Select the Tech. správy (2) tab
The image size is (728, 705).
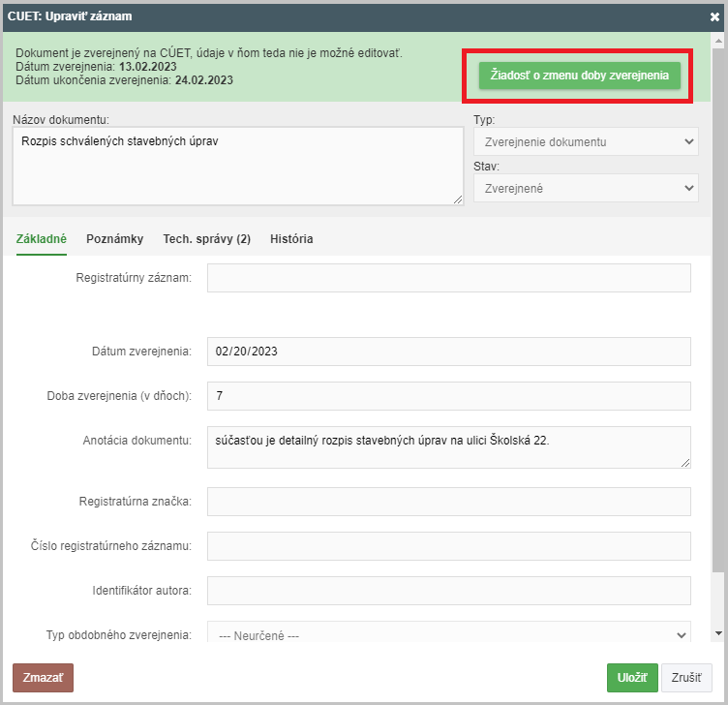tap(206, 238)
